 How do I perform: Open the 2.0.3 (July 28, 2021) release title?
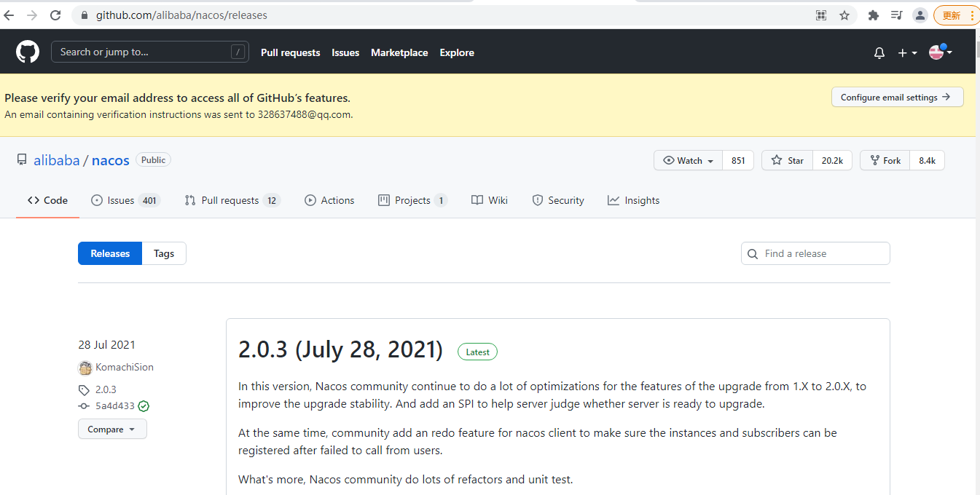click(x=340, y=350)
